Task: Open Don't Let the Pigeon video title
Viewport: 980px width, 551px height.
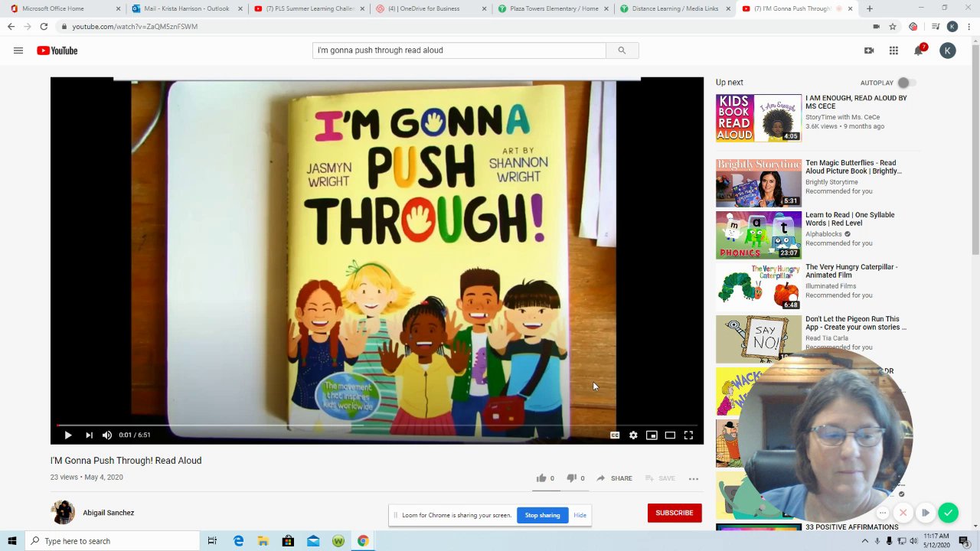Action: tap(856, 323)
